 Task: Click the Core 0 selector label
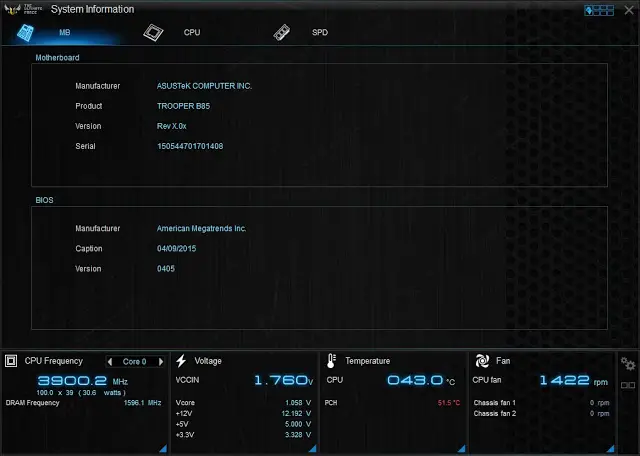[x=134, y=362]
